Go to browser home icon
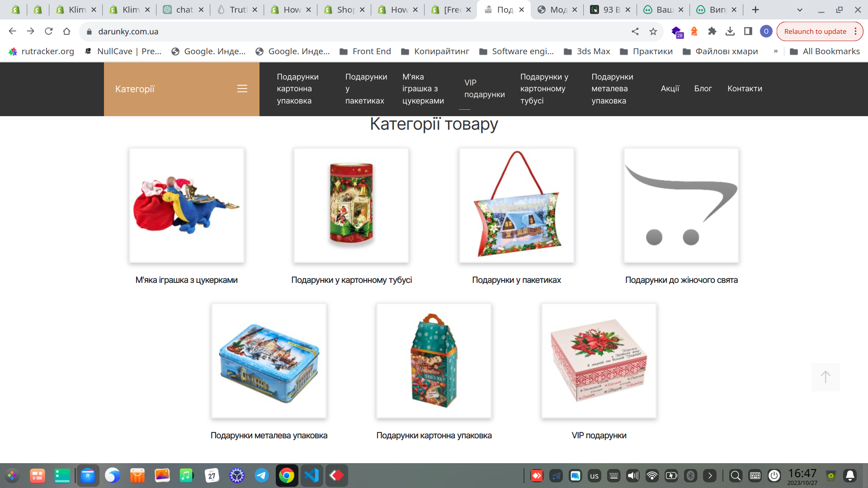This screenshot has width=868, height=488. tap(66, 31)
